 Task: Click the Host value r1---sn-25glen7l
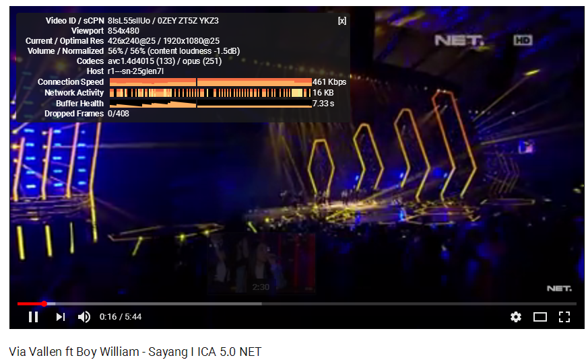(135, 71)
